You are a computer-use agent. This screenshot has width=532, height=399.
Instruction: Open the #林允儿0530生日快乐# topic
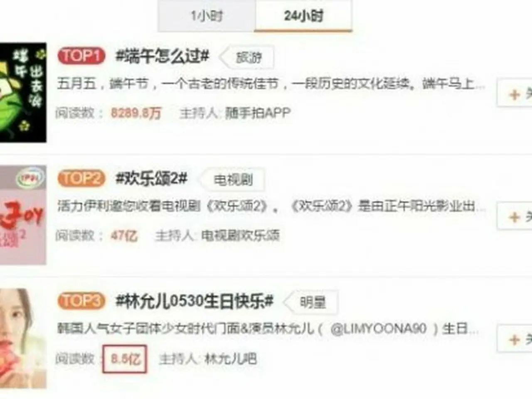[195, 301]
